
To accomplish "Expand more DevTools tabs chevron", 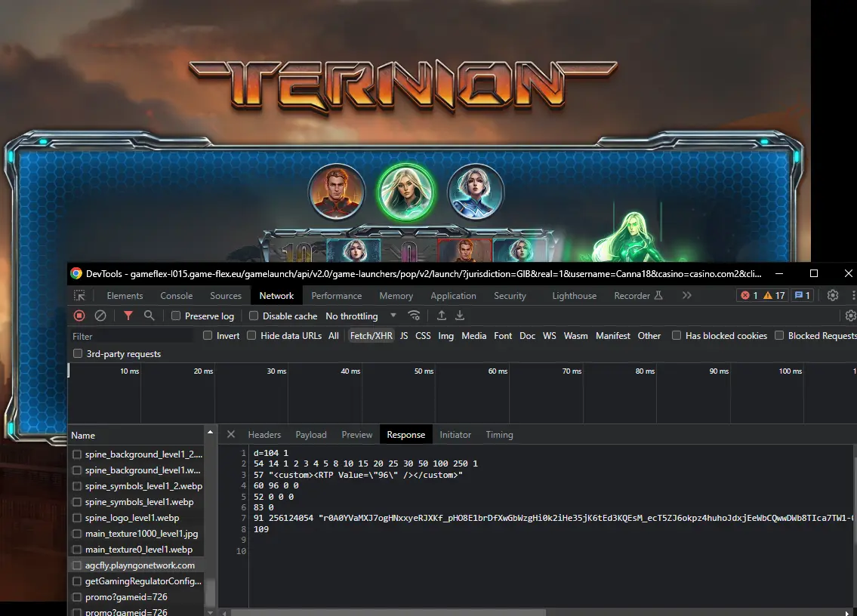I will (687, 295).
